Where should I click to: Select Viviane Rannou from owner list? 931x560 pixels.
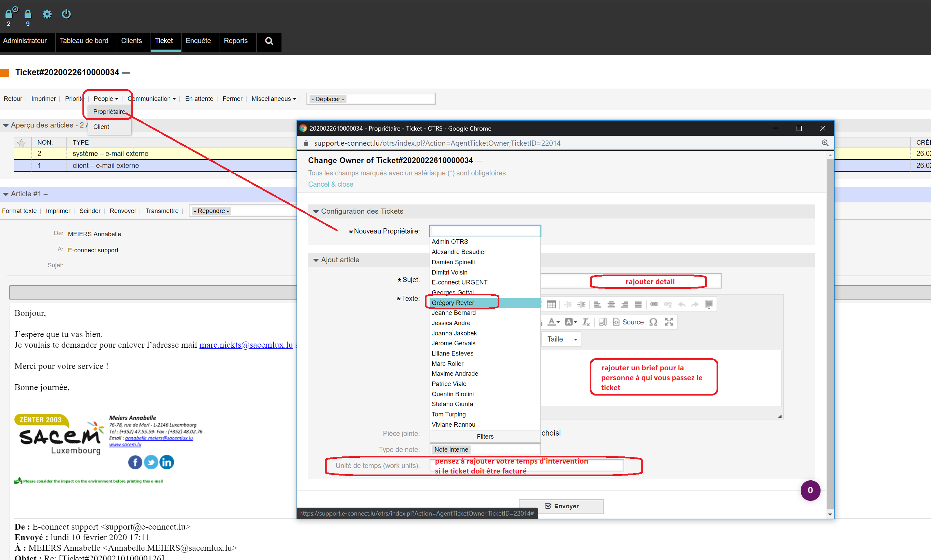point(485,425)
